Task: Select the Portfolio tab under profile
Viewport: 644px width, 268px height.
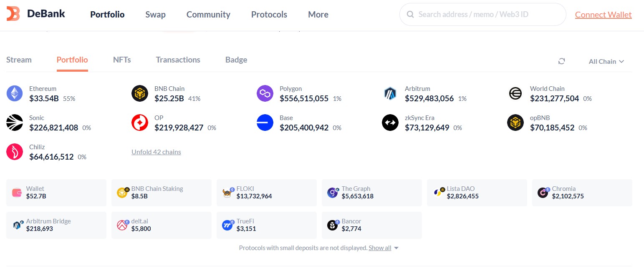Action: click(x=72, y=60)
